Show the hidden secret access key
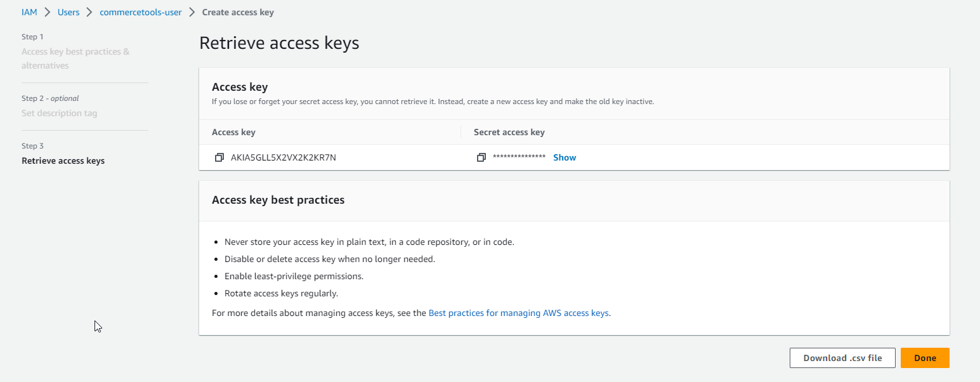Image resolution: width=980 pixels, height=382 pixels. pos(565,157)
